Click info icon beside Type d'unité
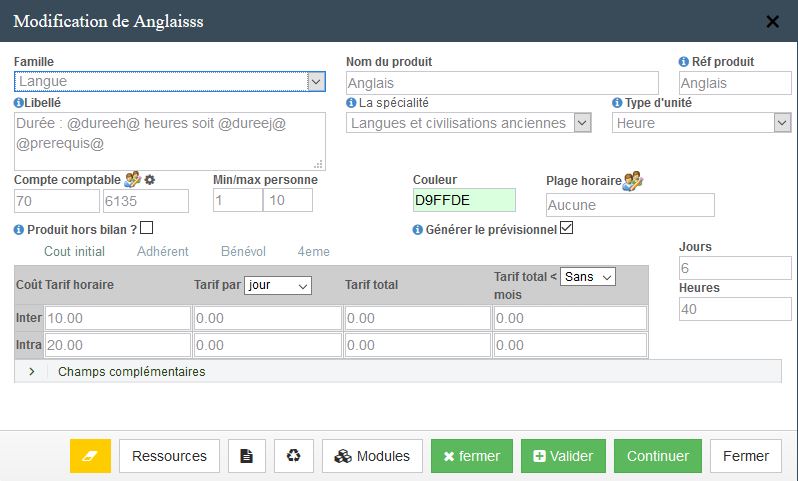 tap(617, 103)
